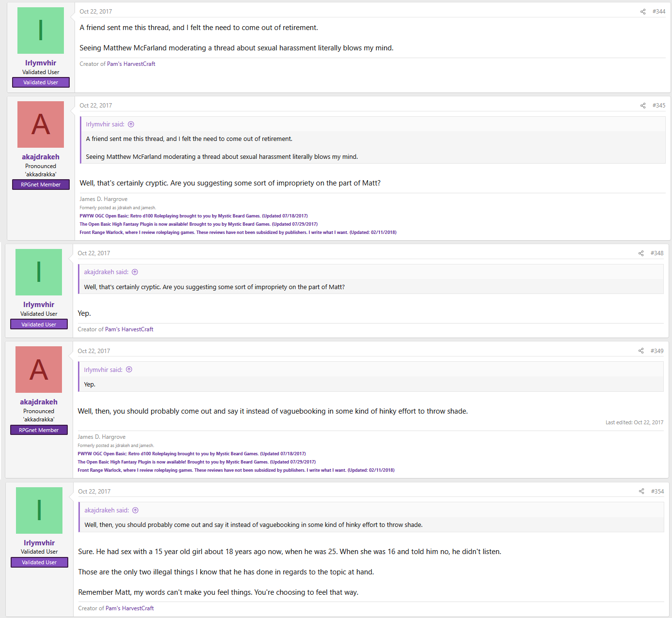Click akajdrakeh avatar on post #349

point(39,370)
